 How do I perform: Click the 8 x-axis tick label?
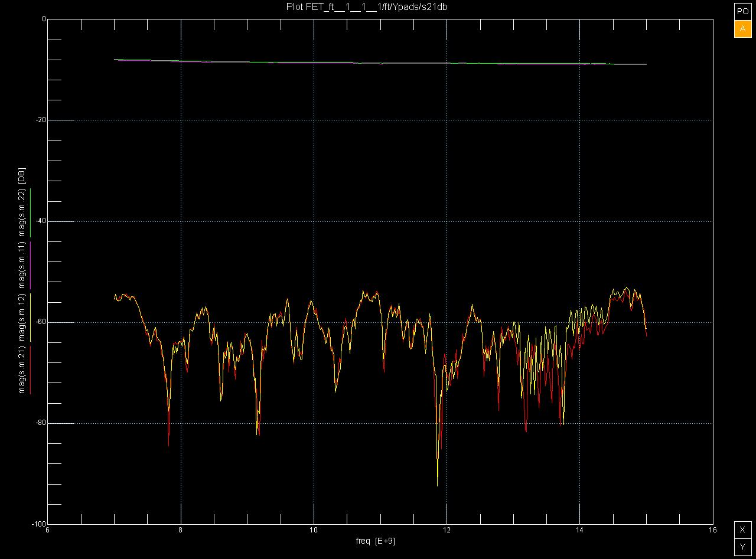point(181,529)
